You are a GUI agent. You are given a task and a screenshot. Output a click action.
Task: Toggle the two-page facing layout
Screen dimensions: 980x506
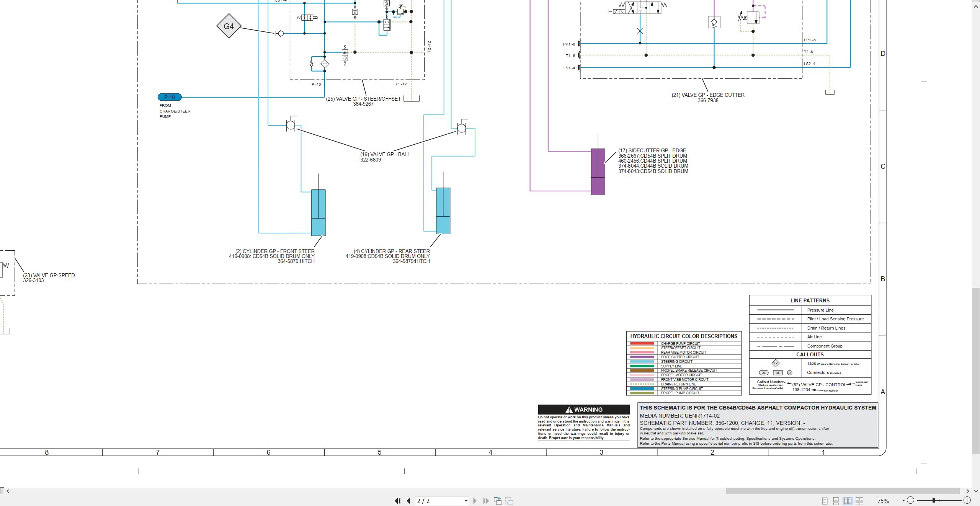[848, 501]
